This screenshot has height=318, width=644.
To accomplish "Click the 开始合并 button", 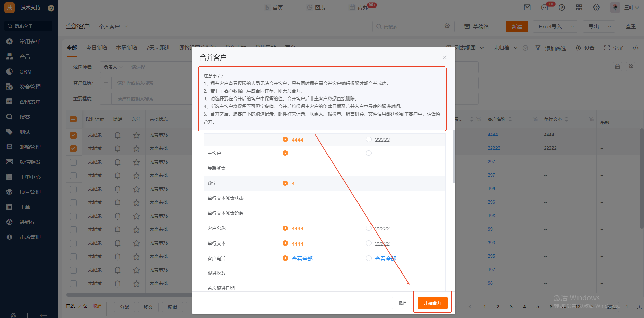I will point(432,303).
